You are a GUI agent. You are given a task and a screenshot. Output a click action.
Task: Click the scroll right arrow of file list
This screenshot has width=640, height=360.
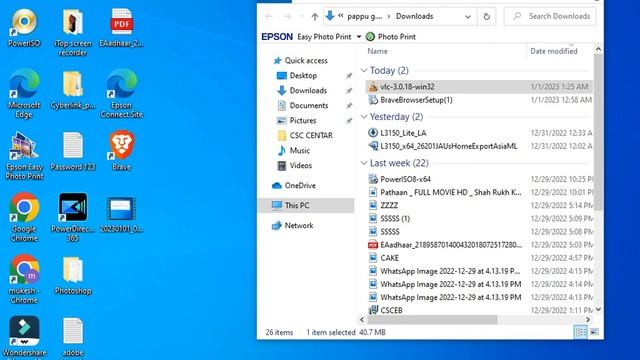tap(588, 320)
